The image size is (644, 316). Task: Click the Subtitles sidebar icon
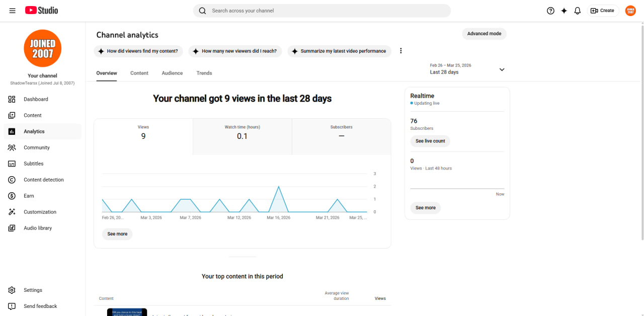click(x=12, y=164)
